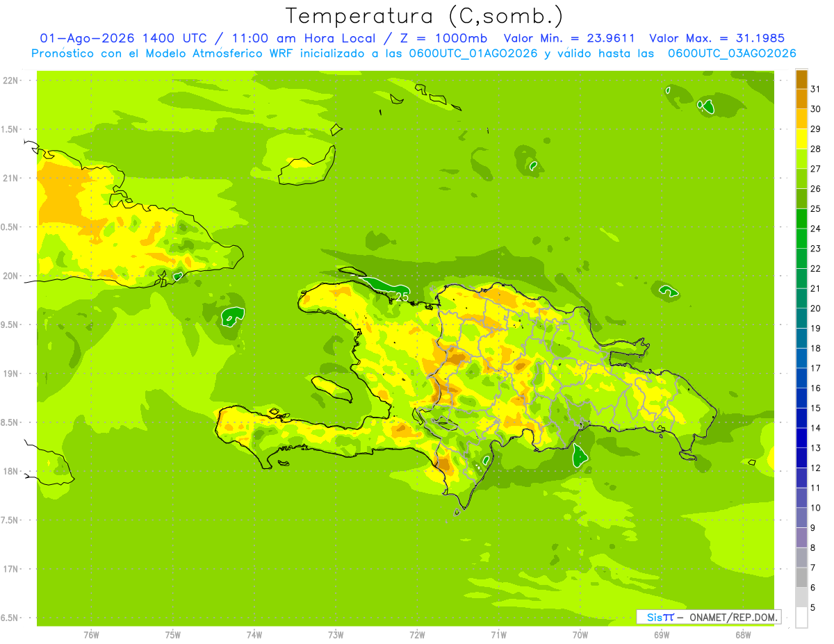The image size is (834, 644).
Task: Select the longitude axis label "74W"
Action: pyautogui.click(x=254, y=635)
